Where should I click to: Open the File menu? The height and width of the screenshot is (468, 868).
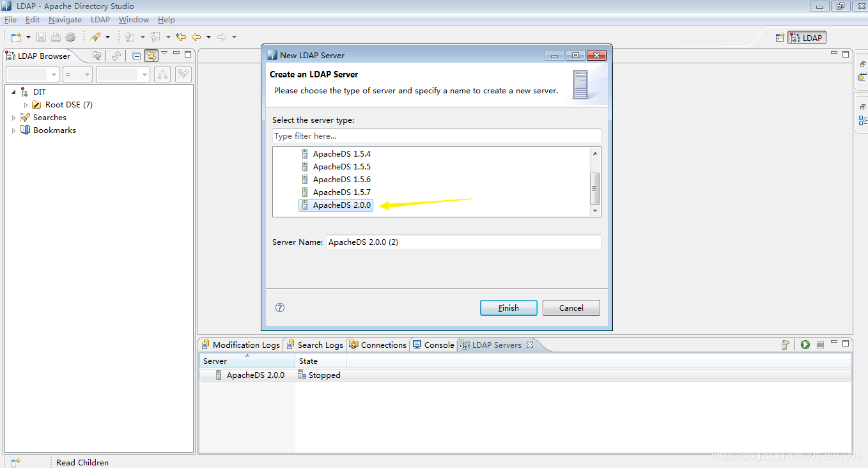click(x=10, y=20)
